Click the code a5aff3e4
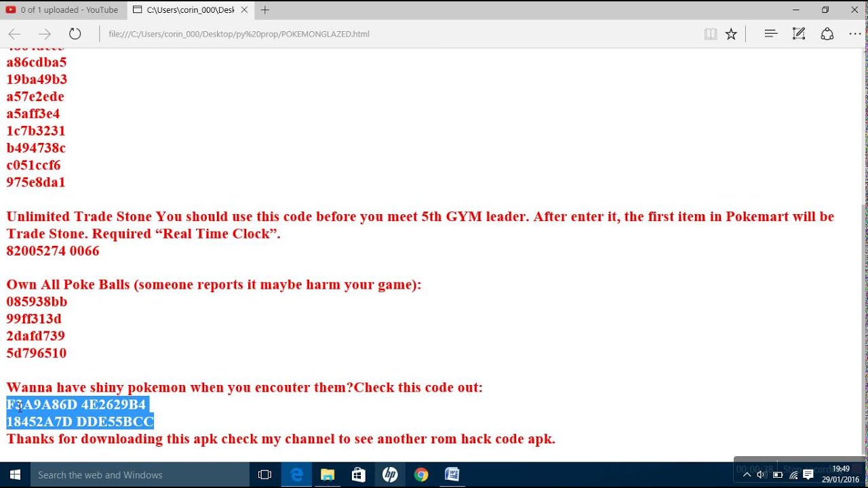Image resolution: width=868 pixels, height=488 pixels. 33,114
